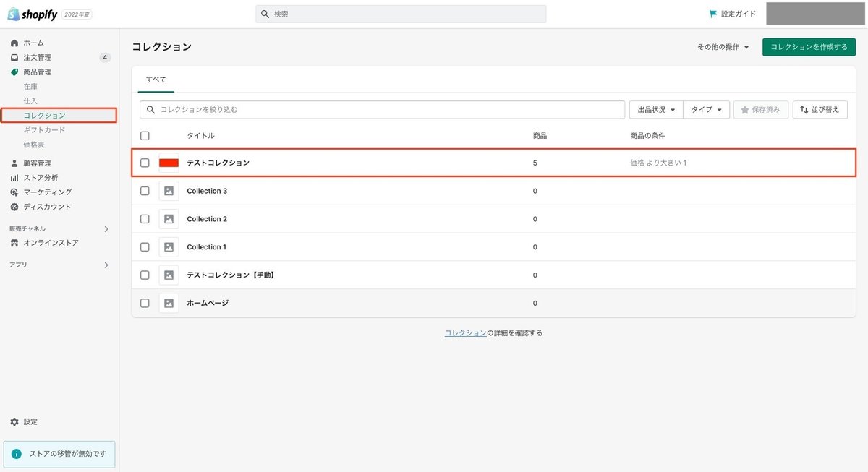
Task: Click the Collection 2 placeholder image icon
Action: (169, 219)
